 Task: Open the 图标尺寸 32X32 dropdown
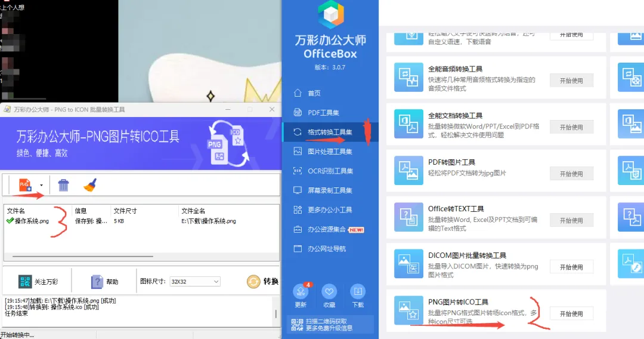(195, 282)
